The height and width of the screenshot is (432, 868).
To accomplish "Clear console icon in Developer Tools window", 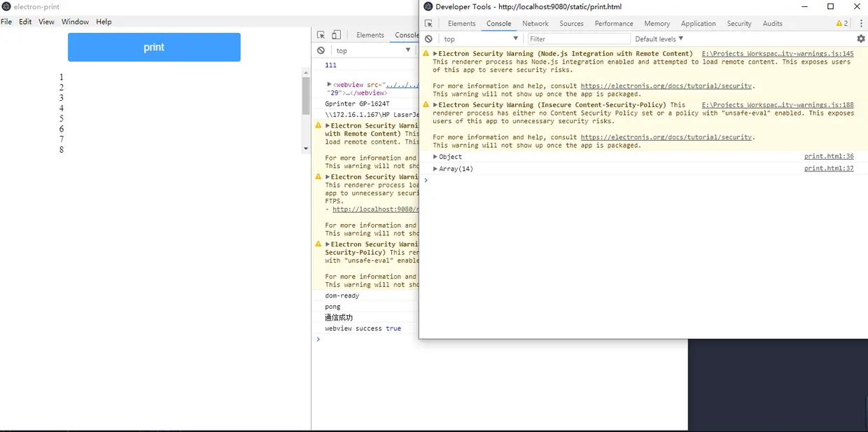I will (x=428, y=39).
